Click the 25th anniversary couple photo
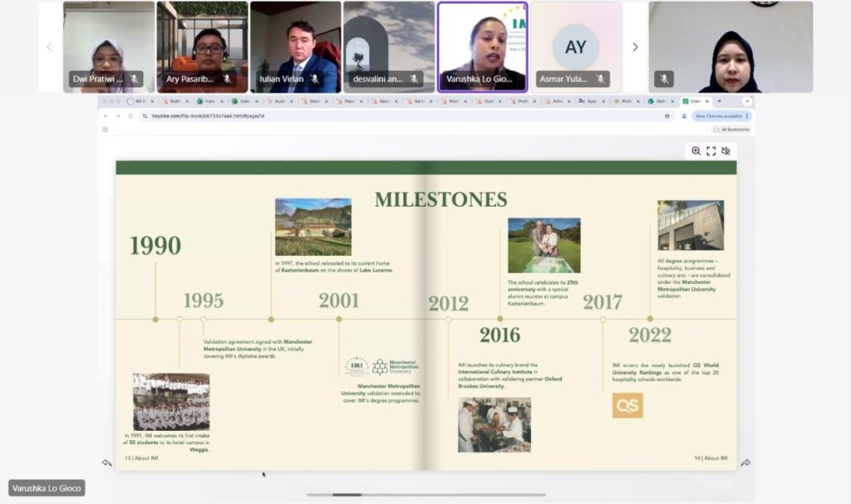Screen dimensions: 851x504 [544, 245]
